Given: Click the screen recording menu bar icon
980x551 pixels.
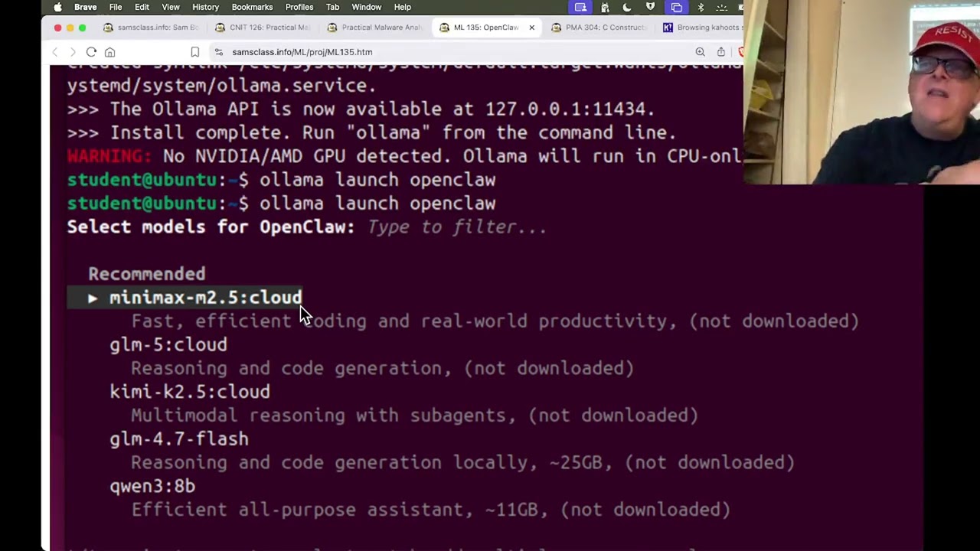Looking at the screenshot, I should tap(580, 7).
